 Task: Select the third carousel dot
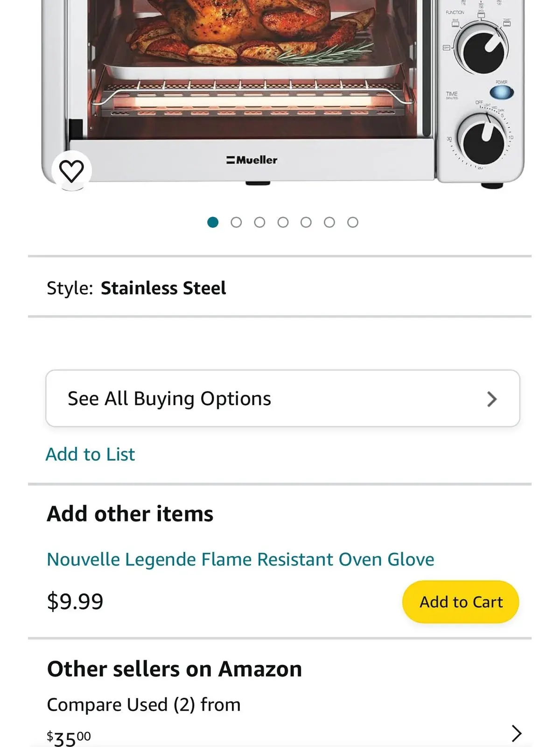(x=260, y=223)
